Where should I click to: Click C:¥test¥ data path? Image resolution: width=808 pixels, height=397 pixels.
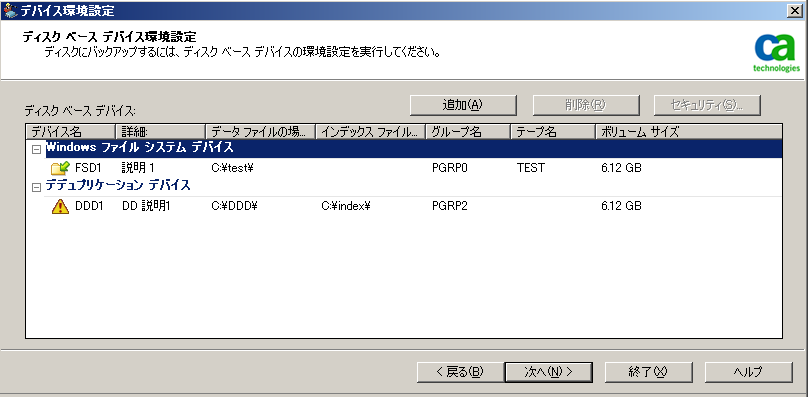234,168
